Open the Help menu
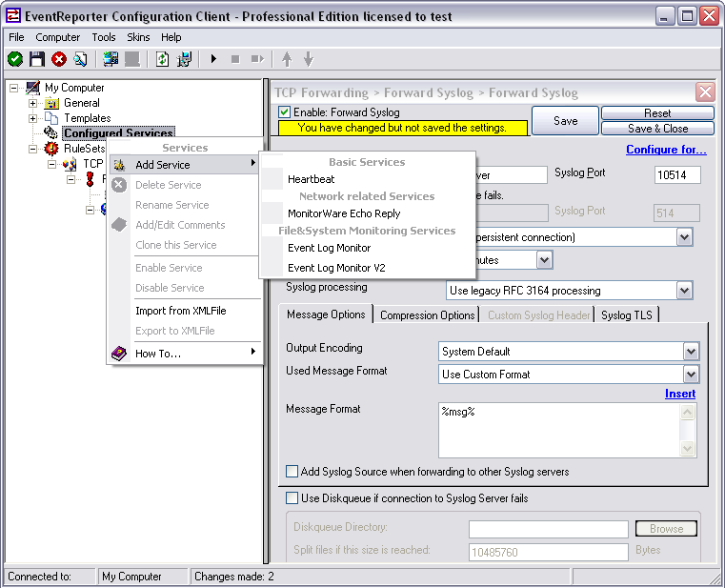This screenshot has height=588, width=725. (x=171, y=37)
